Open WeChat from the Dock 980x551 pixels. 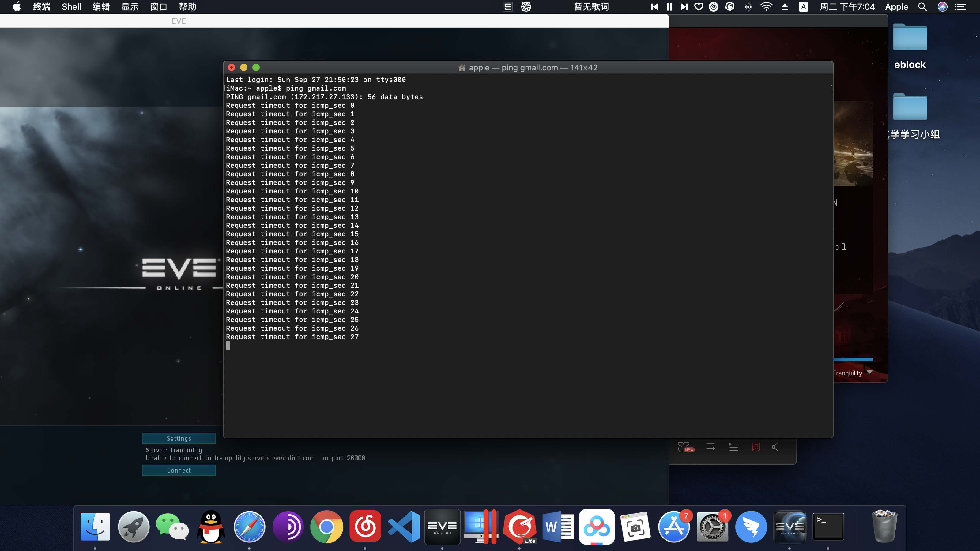[x=172, y=527]
